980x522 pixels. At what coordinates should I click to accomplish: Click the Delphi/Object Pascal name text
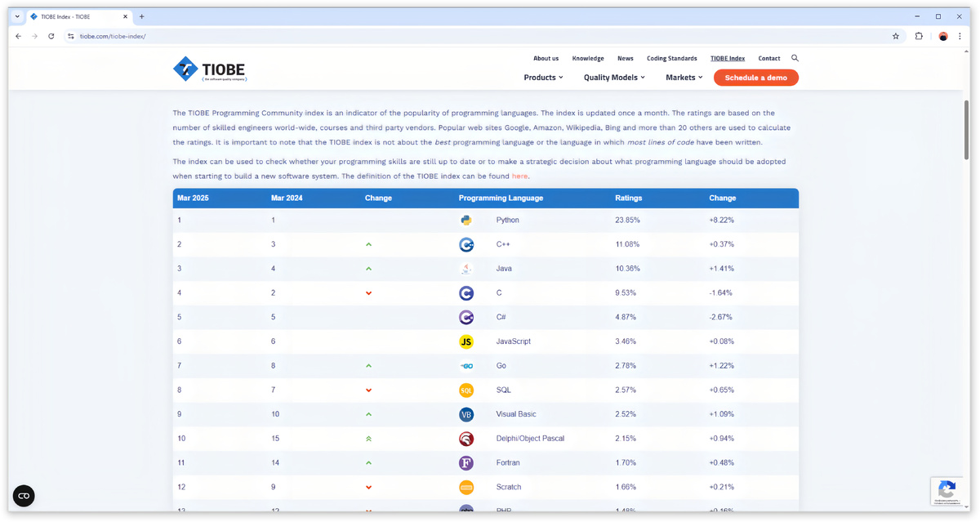[530, 439]
